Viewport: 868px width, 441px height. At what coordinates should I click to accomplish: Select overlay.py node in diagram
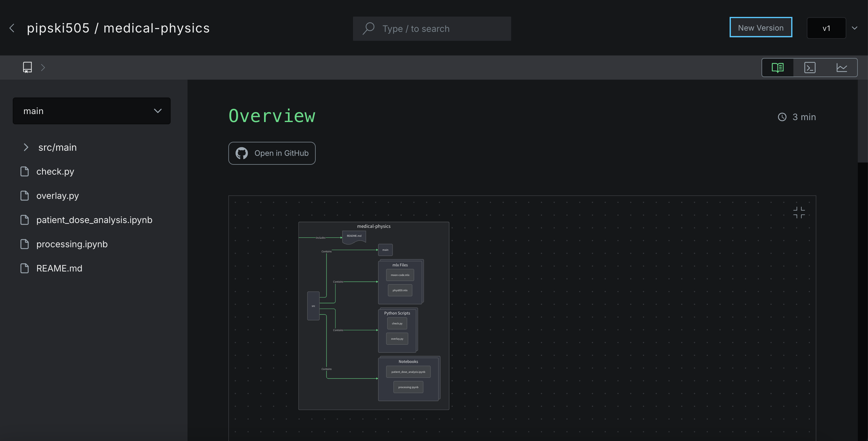[397, 339]
